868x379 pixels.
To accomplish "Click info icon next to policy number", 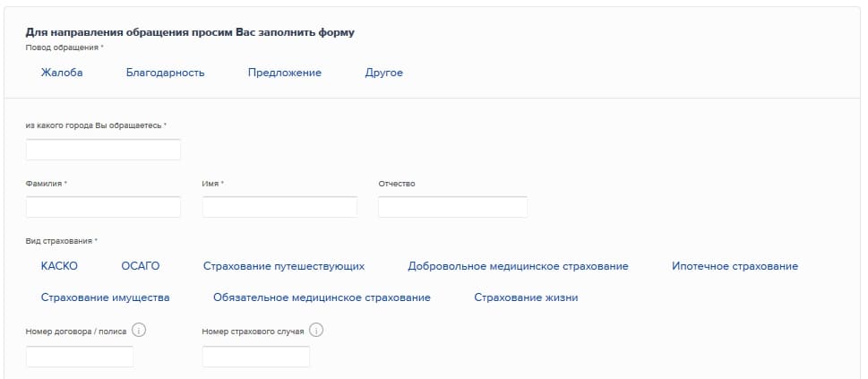I will pyautogui.click(x=139, y=330).
